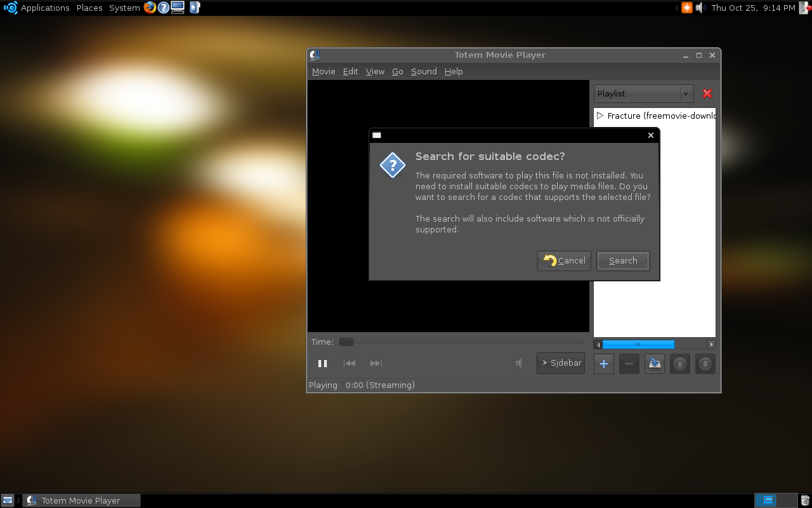Open the Playlist sidebar dropdown
This screenshot has width=812, height=508.
(644, 93)
